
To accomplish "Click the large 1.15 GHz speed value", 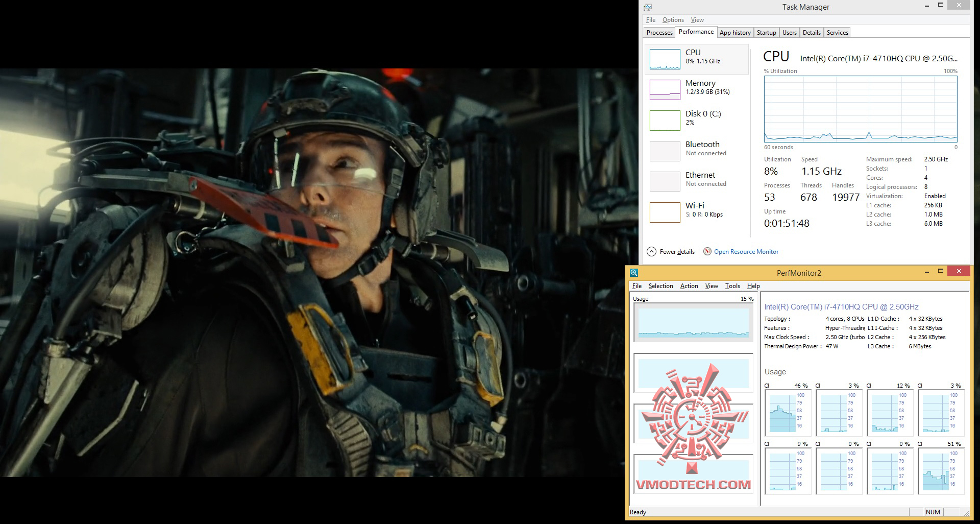I will pos(821,171).
